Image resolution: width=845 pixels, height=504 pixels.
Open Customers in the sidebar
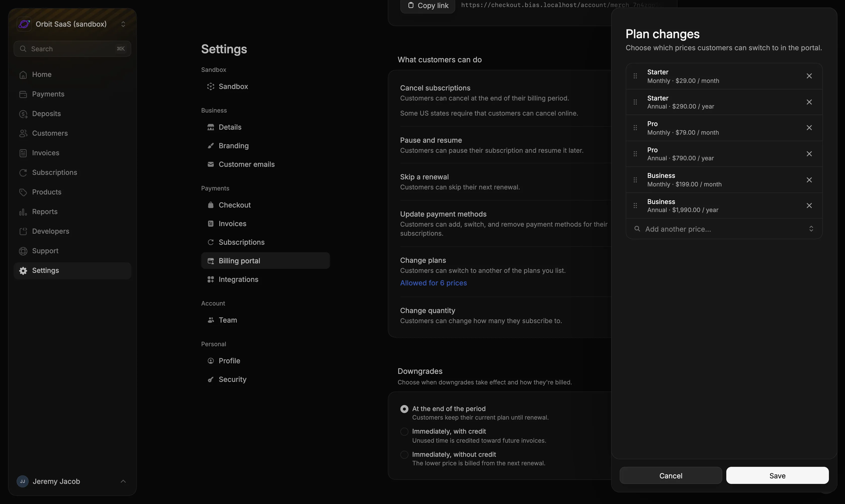coord(72,133)
